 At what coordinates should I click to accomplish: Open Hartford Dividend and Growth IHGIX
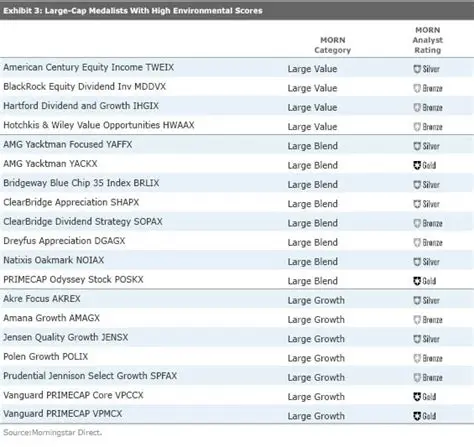pos(81,106)
